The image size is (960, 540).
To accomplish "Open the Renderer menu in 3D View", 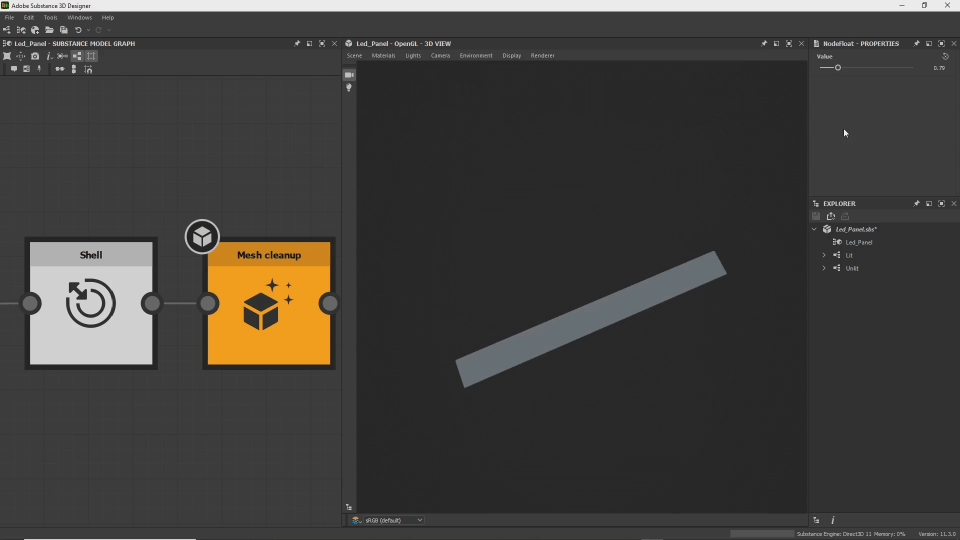I will pos(542,56).
